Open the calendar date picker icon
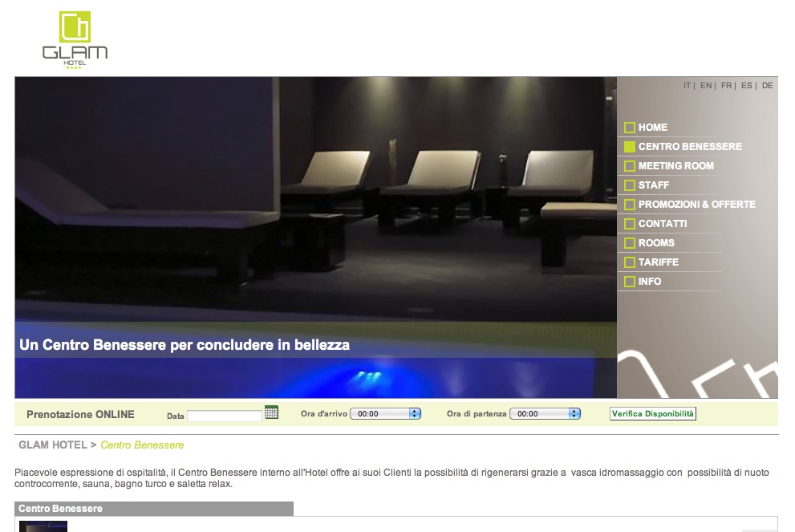 (271, 412)
